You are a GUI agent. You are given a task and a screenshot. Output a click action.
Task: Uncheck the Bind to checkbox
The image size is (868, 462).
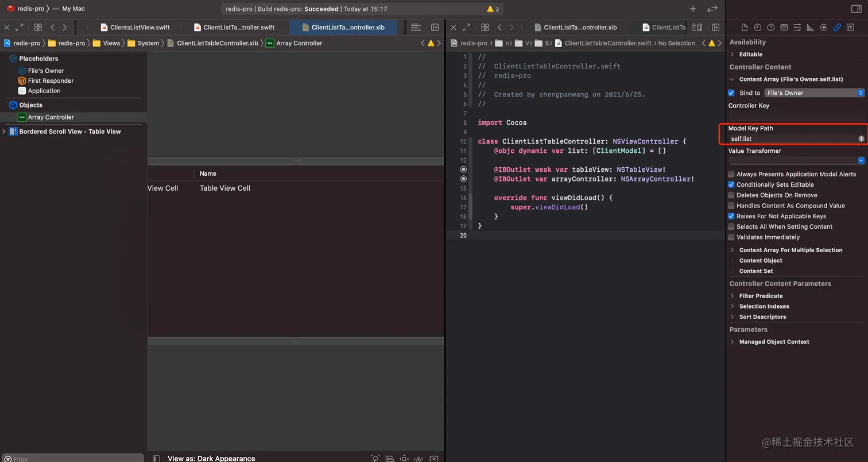pyautogui.click(x=731, y=93)
